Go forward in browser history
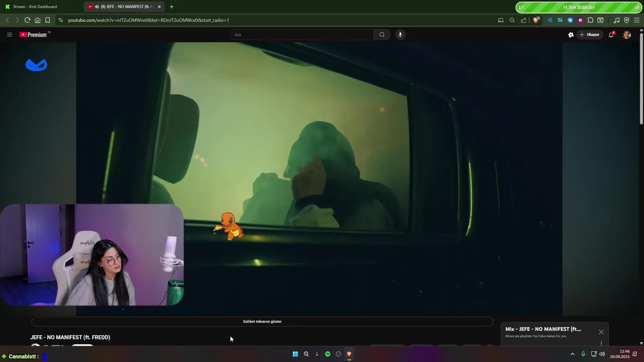 click(x=17, y=20)
